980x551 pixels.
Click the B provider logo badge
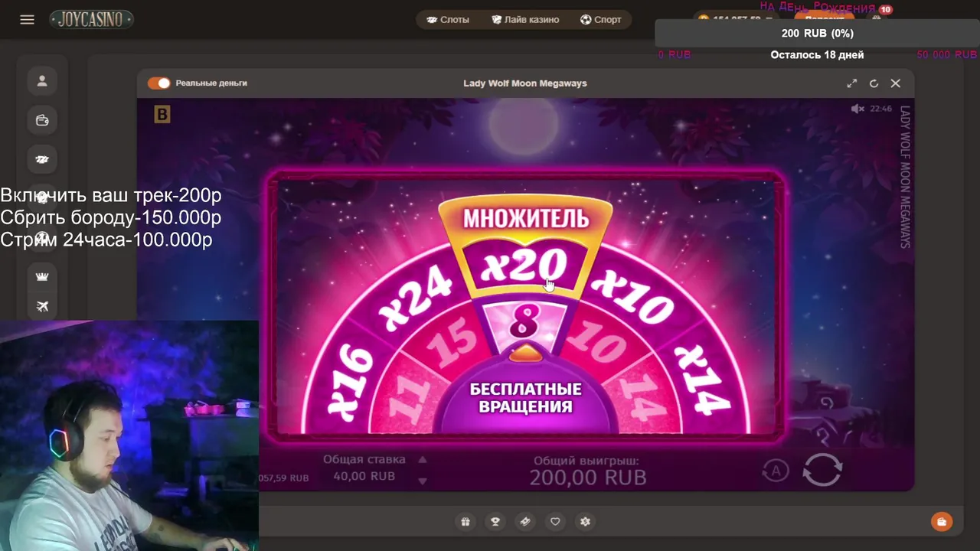162,114
